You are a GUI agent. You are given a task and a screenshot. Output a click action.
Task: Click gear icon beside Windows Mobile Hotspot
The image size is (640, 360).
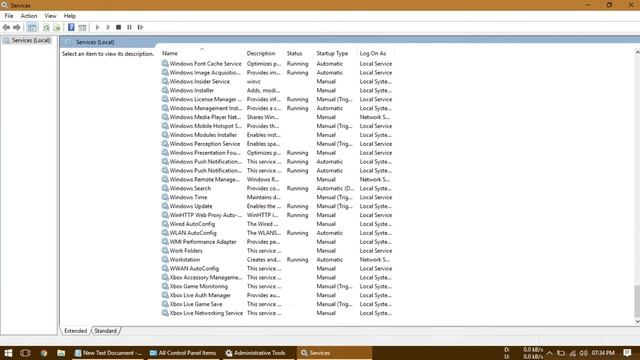[165, 126]
